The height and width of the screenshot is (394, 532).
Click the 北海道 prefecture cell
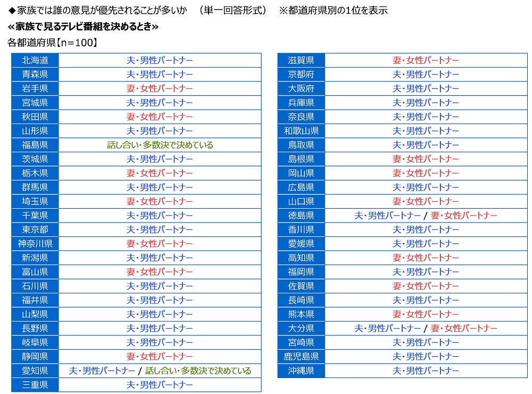pos(35,60)
